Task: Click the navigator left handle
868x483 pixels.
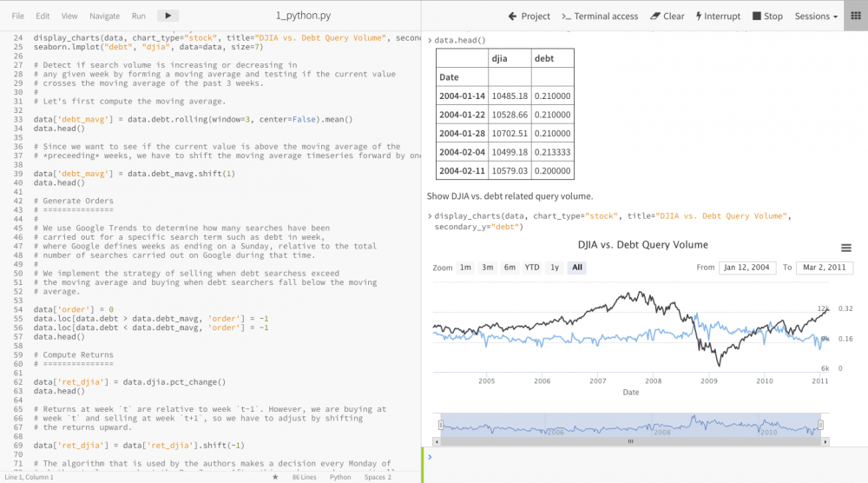Action: [441, 425]
